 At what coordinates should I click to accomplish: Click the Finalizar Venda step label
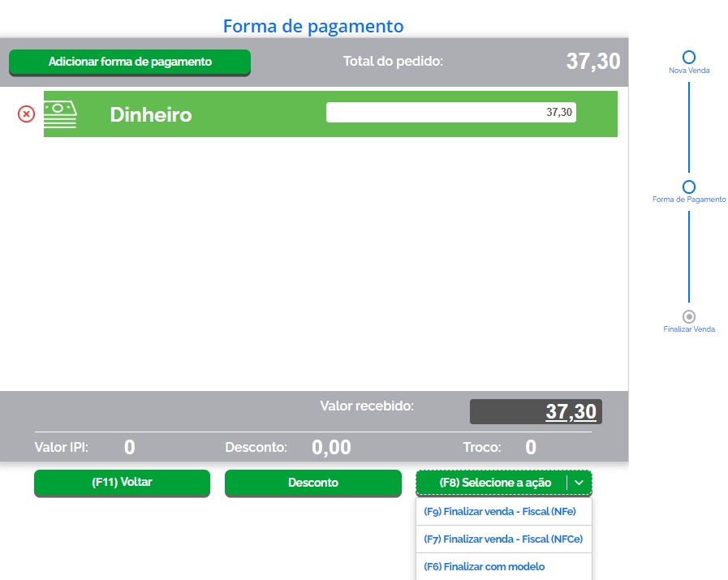coord(689,329)
